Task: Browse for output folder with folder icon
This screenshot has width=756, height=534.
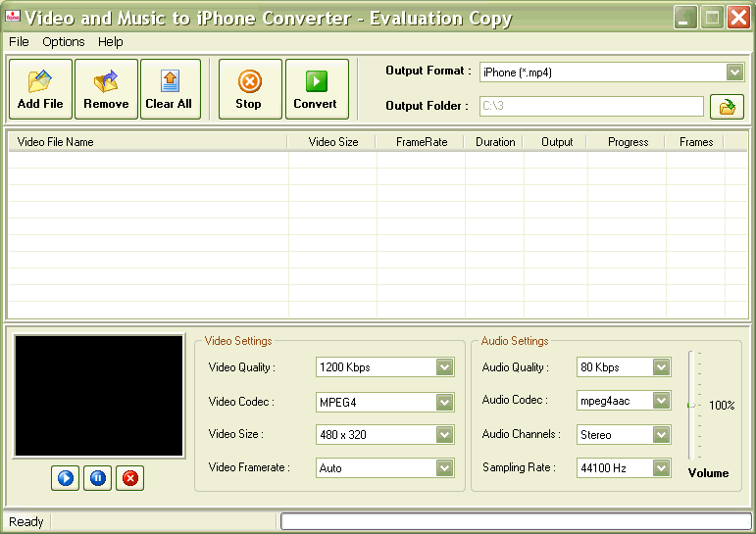Action: point(727,107)
